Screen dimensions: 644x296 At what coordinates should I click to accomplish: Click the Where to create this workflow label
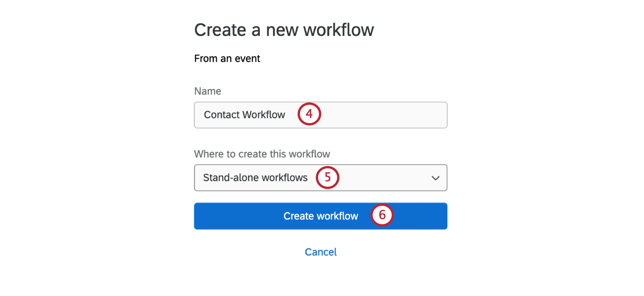[262, 154]
